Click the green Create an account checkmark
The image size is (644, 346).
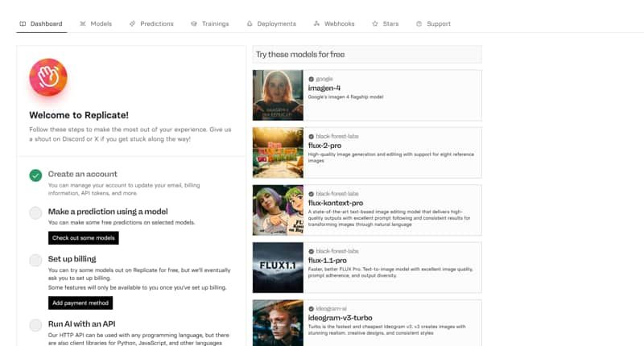tap(35, 175)
